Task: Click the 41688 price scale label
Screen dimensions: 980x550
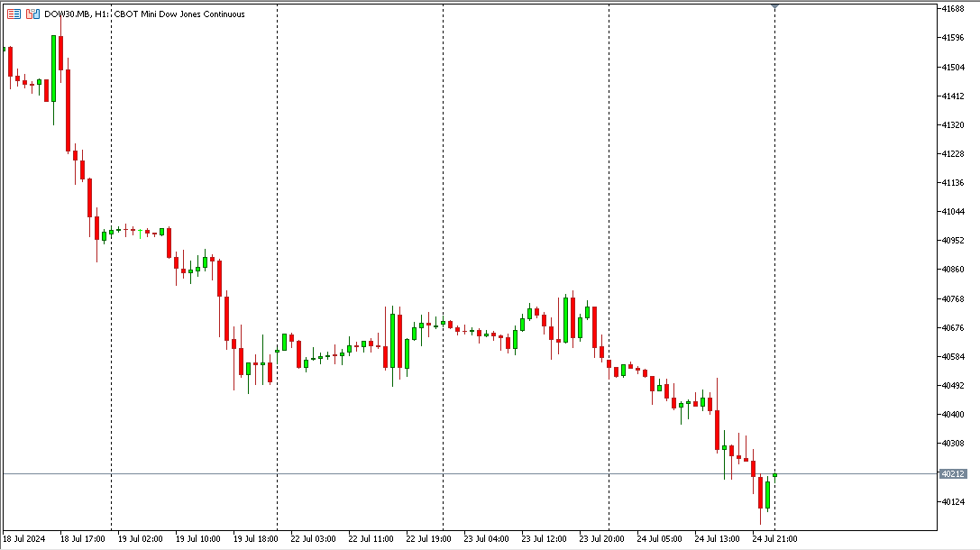Action: (953, 9)
